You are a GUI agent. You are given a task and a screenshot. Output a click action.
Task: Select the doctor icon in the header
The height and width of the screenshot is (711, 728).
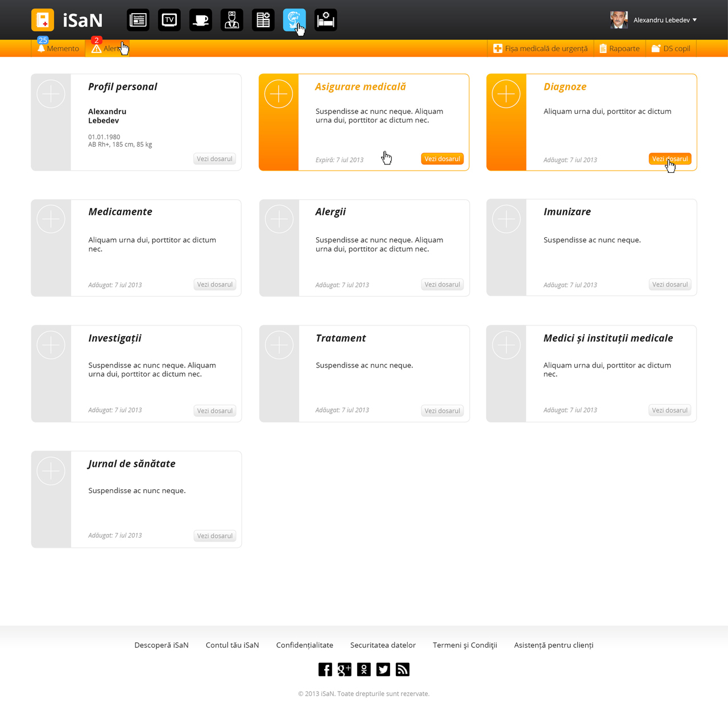click(x=232, y=20)
